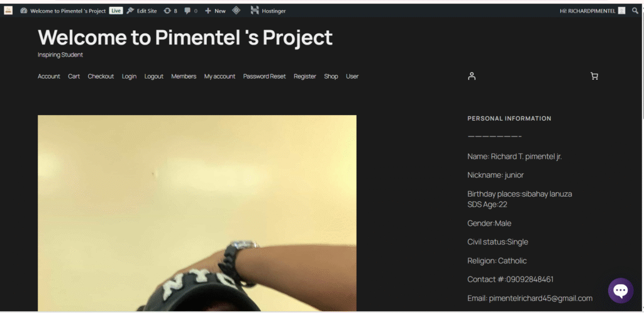This screenshot has width=644, height=313.
Task: Click the diamond-shaped plugin icon in admin bar
Action: [236, 11]
